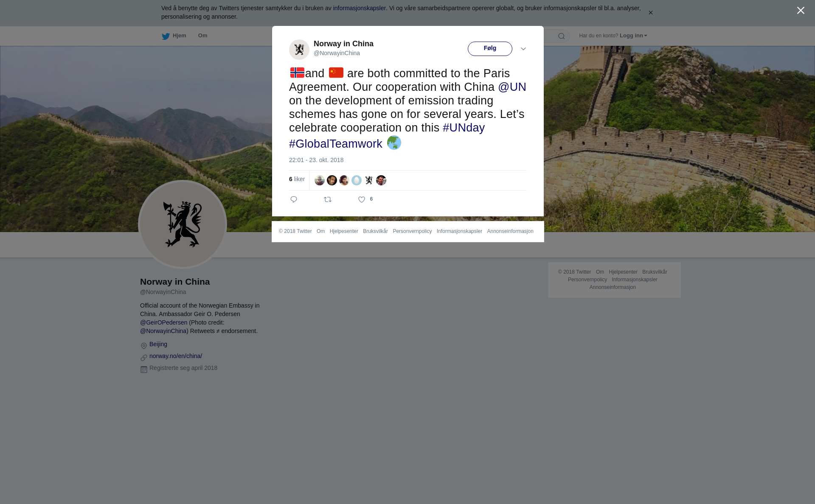Expand the tweet options chevron
Screen dimensions: 815x504
tap(523, 49)
